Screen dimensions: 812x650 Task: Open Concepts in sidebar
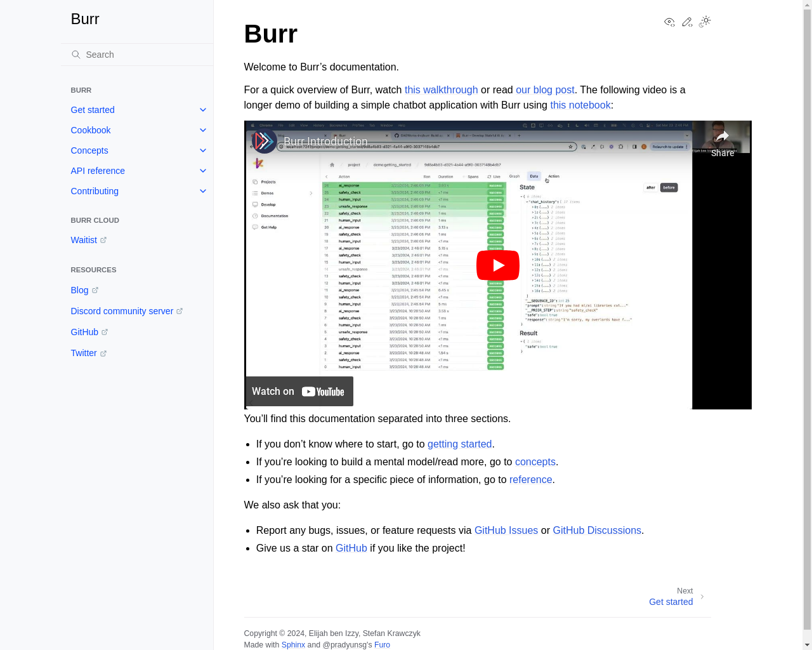point(89,150)
